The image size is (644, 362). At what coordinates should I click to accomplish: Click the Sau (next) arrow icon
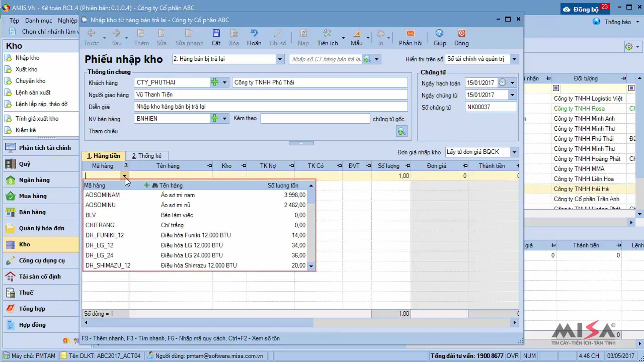point(116,33)
